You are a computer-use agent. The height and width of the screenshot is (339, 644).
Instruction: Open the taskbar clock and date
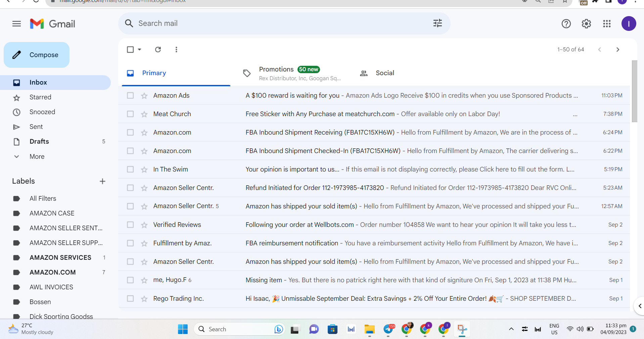coord(613,329)
